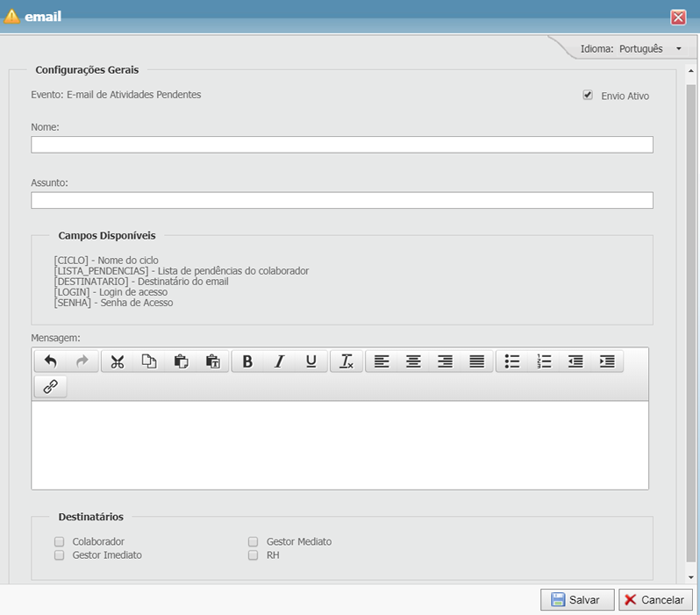Toggle italic formatting in message editor
The width and height of the screenshot is (700, 615).
tap(279, 361)
